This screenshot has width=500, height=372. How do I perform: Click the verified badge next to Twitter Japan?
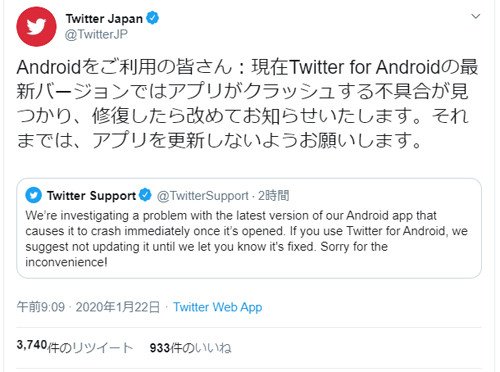[x=153, y=18]
